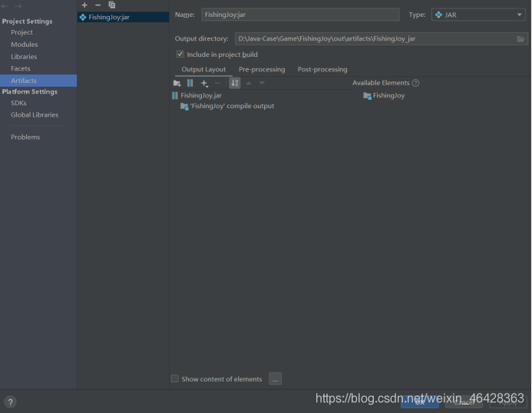This screenshot has width=532, height=413.
Task: Click the Move Up arrow icon
Action: pyautogui.click(x=249, y=83)
